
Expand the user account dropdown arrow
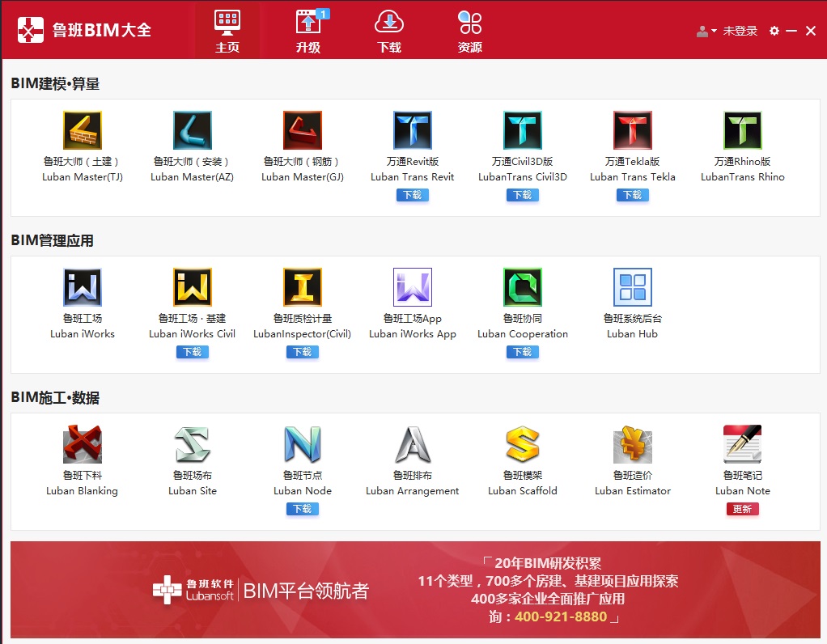click(x=714, y=31)
